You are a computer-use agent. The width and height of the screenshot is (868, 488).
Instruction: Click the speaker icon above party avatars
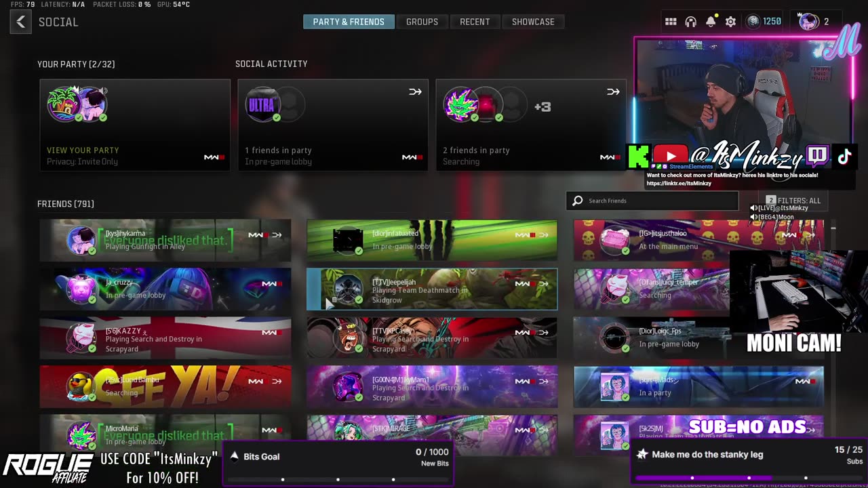(103, 91)
